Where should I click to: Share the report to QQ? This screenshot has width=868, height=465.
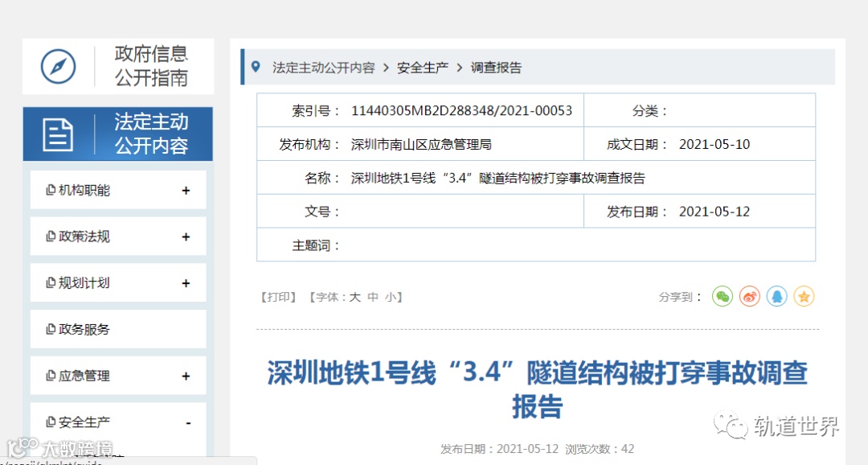[x=776, y=297]
